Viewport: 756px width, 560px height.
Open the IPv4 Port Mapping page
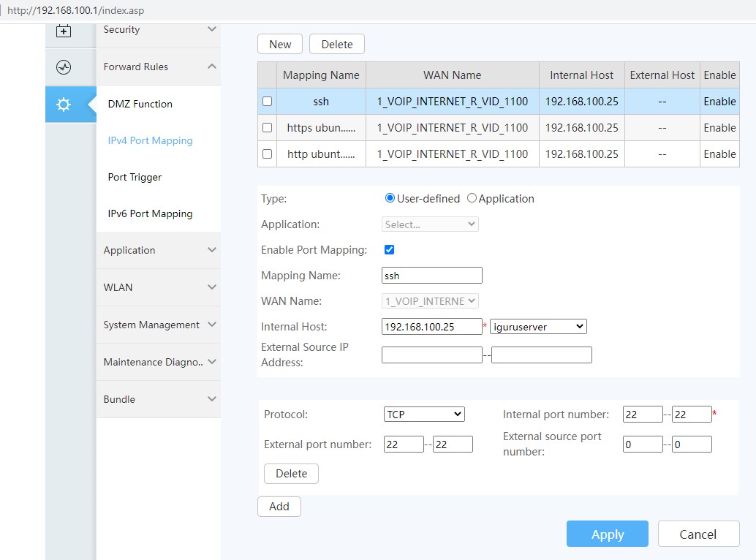coord(150,140)
